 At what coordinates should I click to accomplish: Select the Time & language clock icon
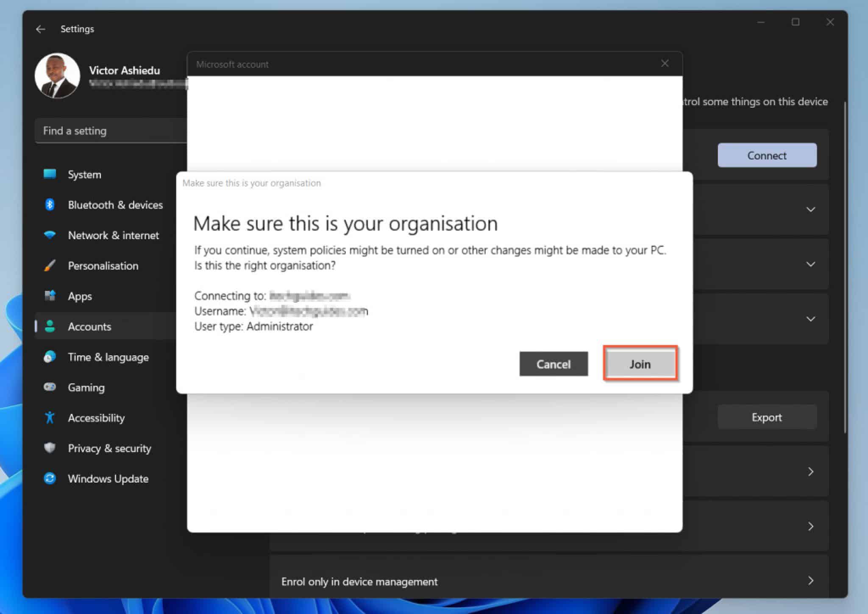[x=50, y=357]
